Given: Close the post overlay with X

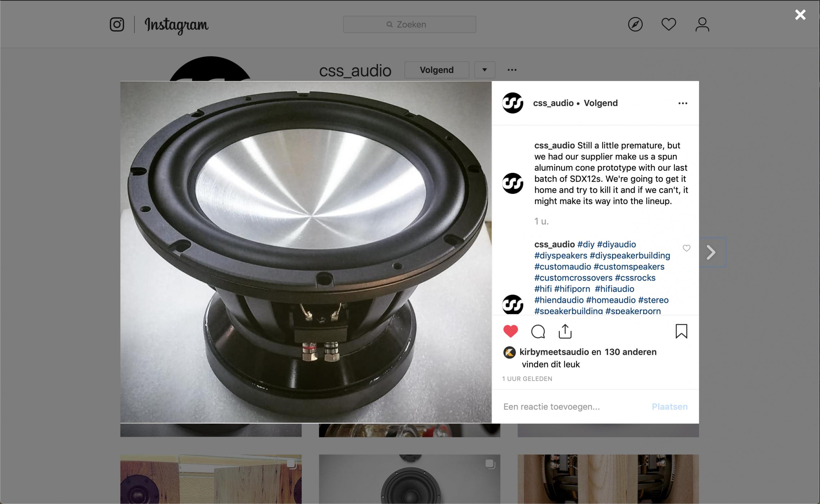Looking at the screenshot, I should (800, 15).
